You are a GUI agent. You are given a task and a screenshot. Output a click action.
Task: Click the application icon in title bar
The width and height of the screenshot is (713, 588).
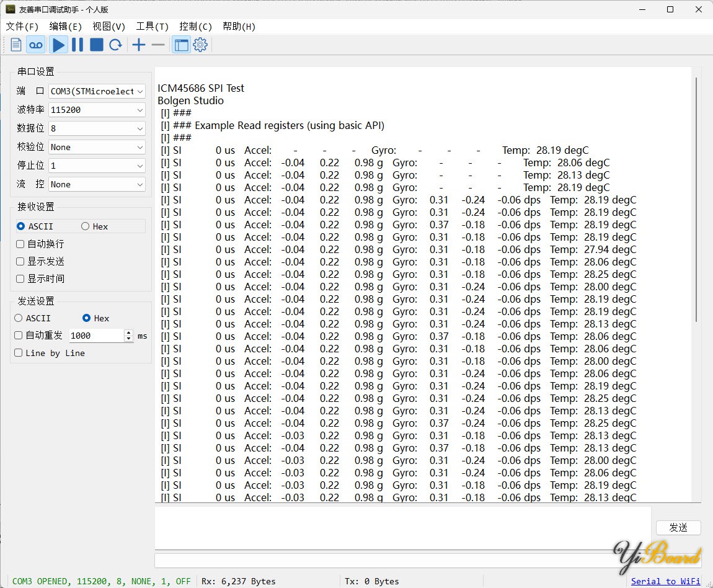pyautogui.click(x=10, y=9)
